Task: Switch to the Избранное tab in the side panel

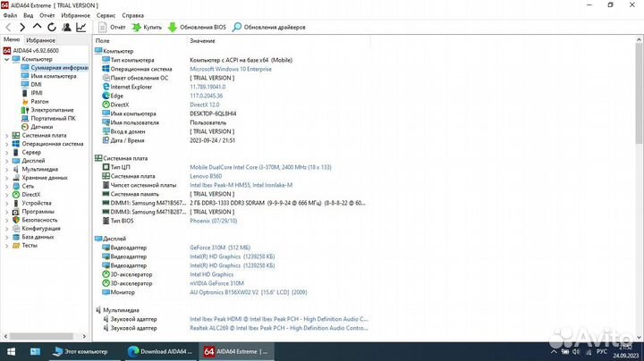Action: coord(40,40)
